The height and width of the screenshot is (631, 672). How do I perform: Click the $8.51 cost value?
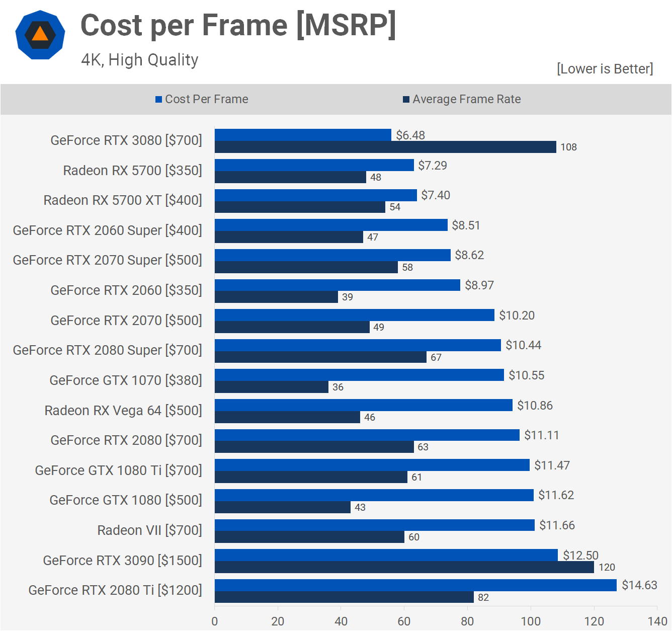(466, 225)
